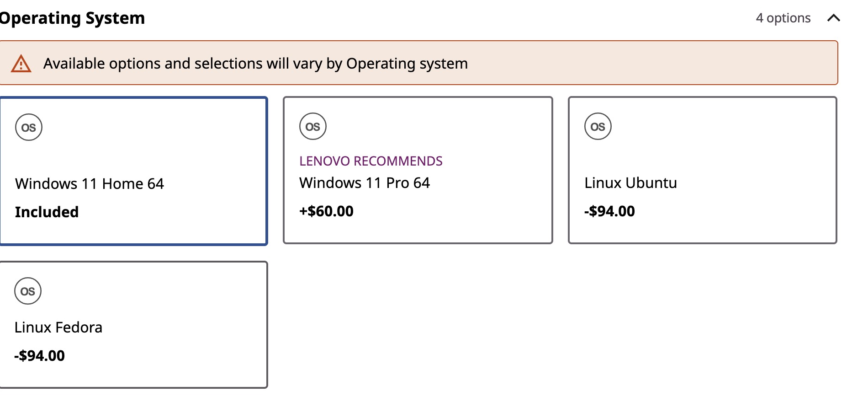
Task: Click the OS icon on Linux Fedora card
Action: click(x=28, y=291)
